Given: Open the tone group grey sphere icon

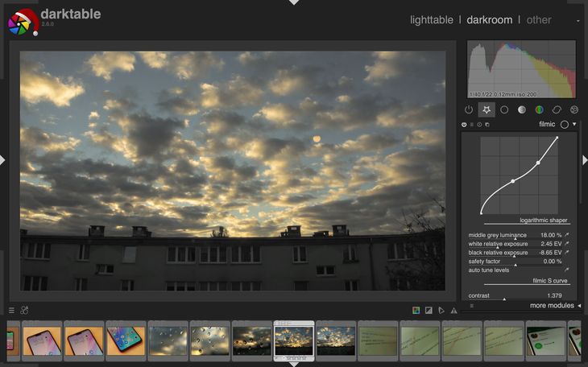Looking at the screenshot, I should click(x=522, y=109).
